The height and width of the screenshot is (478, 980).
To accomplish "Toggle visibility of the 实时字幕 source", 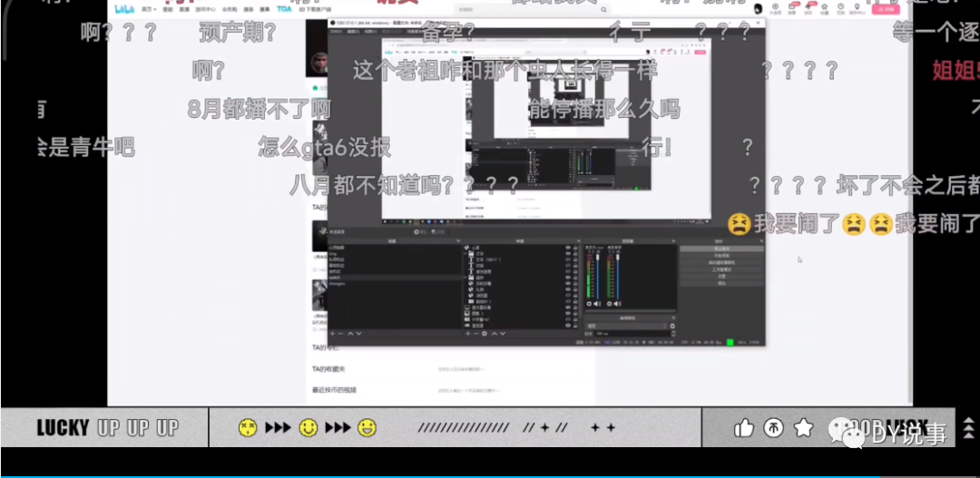I will pyautogui.click(x=567, y=284).
